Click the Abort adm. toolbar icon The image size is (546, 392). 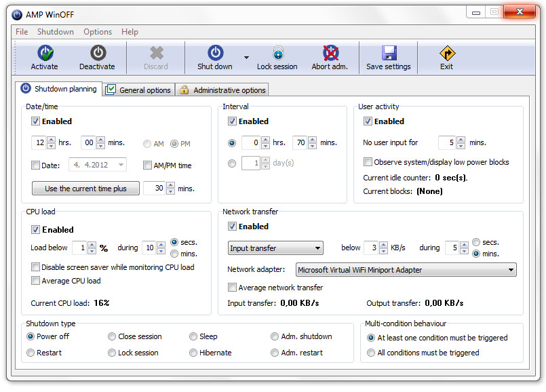(x=330, y=53)
